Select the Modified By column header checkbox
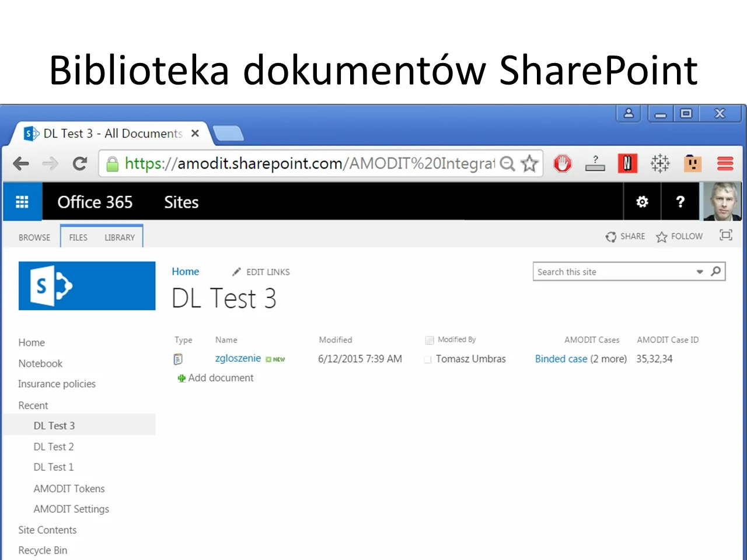747x560 pixels. pyautogui.click(x=430, y=340)
